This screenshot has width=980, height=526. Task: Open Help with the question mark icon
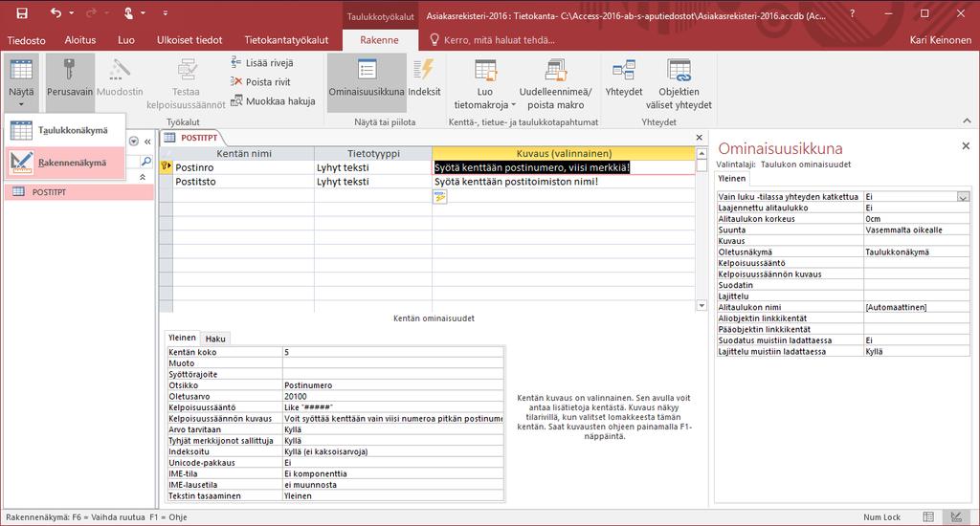click(853, 13)
